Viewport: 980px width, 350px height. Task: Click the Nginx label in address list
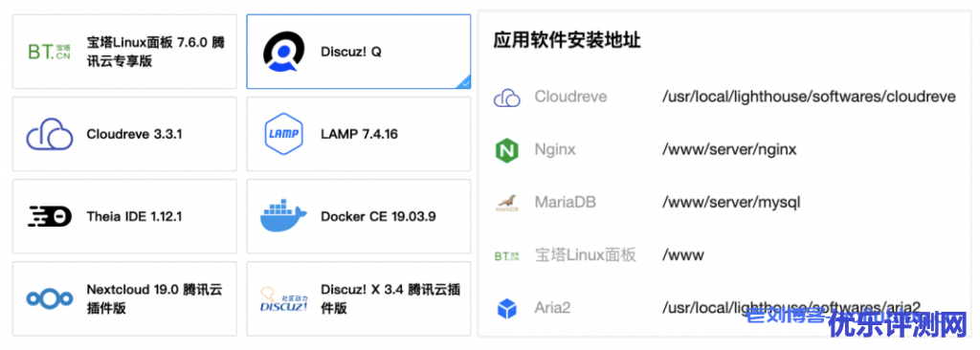point(555,150)
